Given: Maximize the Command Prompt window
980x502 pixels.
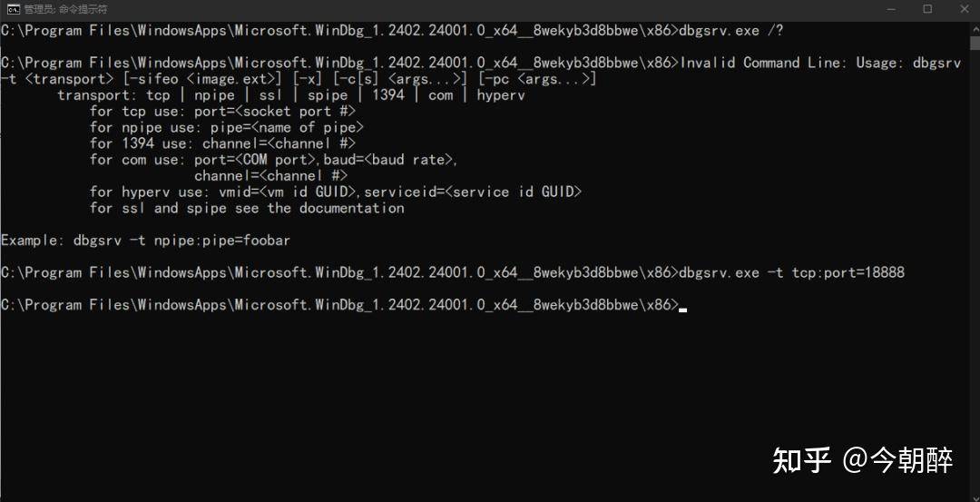Looking at the screenshot, I should point(927,9).
